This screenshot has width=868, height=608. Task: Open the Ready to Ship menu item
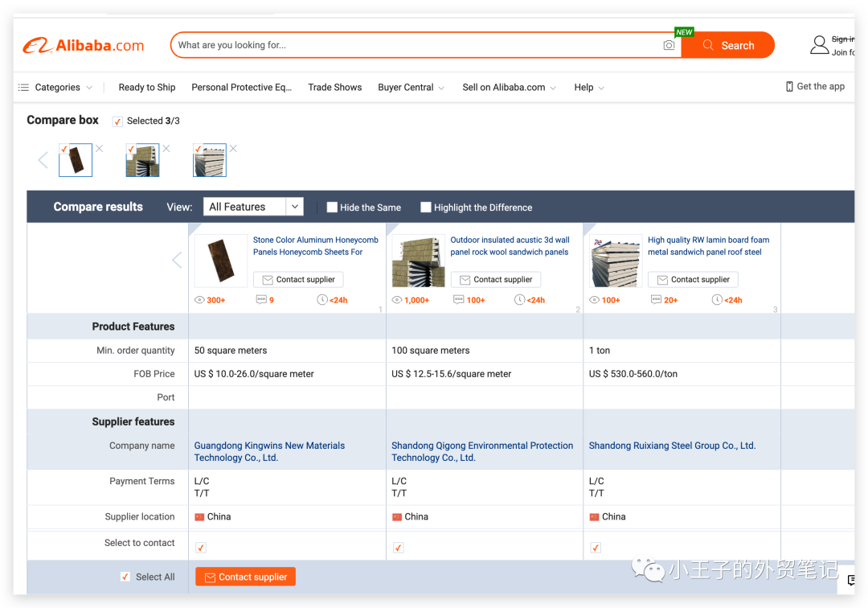(147, 88)
